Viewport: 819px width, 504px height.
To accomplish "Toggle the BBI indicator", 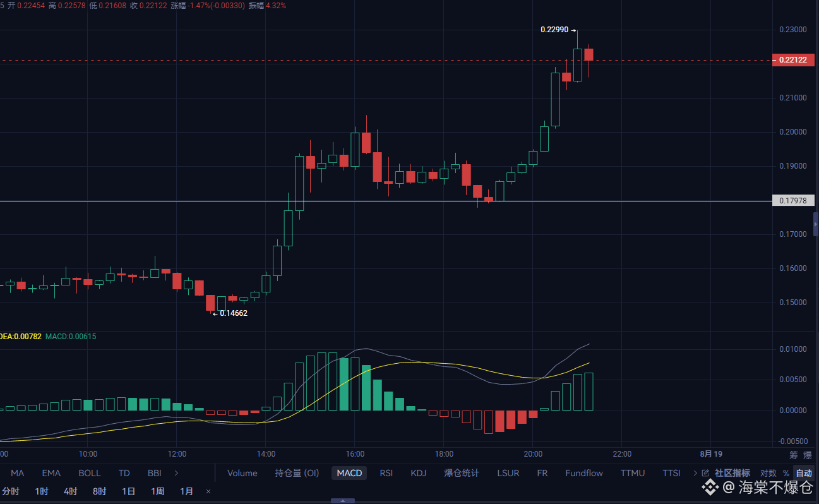I will pyautogui.click(x=154, y=473).
